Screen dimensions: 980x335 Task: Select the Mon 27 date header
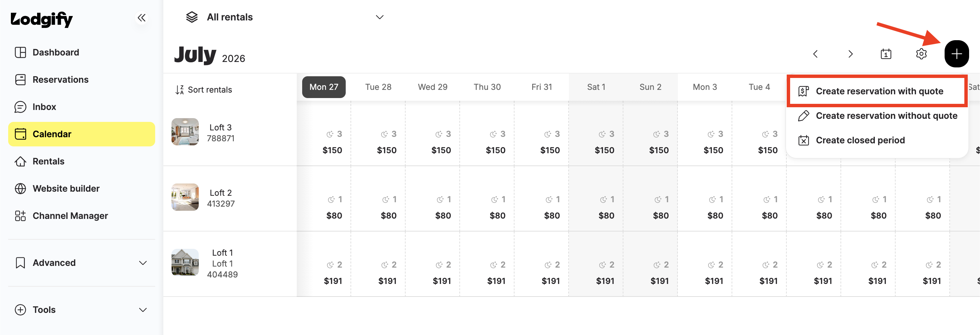pos(324,87)
